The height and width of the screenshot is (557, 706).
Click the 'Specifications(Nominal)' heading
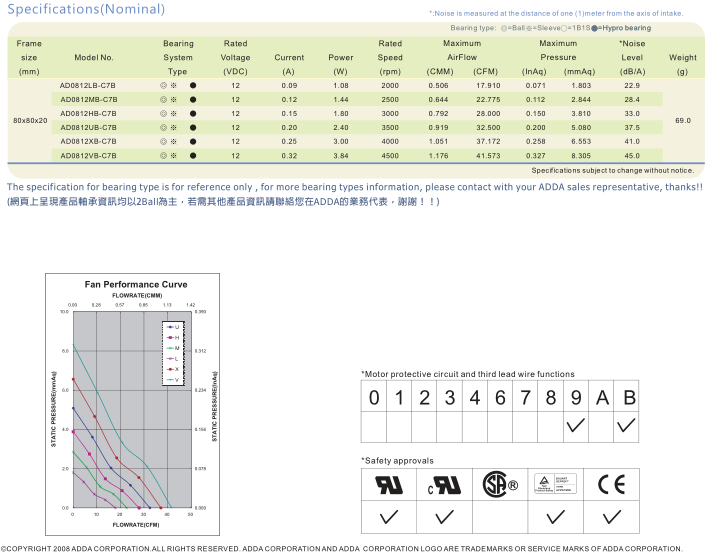pyautogui.click(x=86, y=9)
